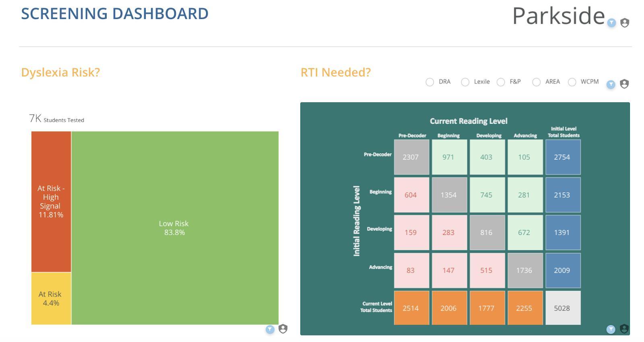This screenshot has width=644, height=342.
Task: Open the filter icon beside WCPM option
Action: click(x=611, y=84)
